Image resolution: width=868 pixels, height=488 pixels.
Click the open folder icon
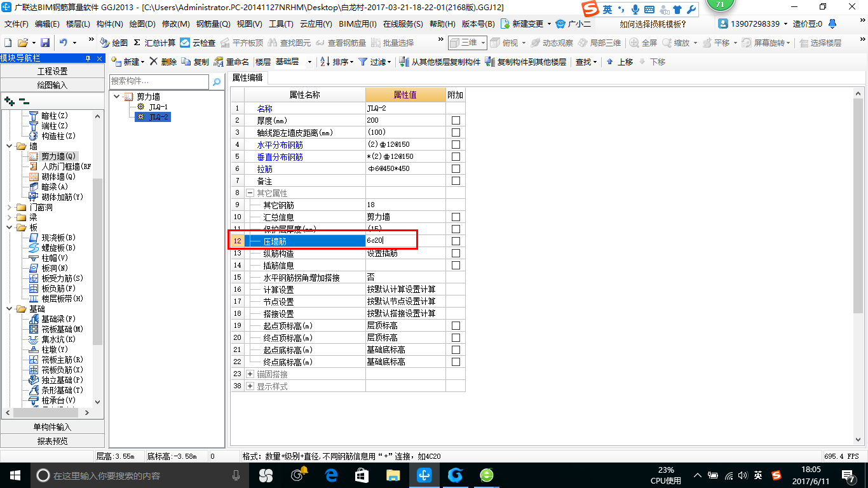click(23, 43)
